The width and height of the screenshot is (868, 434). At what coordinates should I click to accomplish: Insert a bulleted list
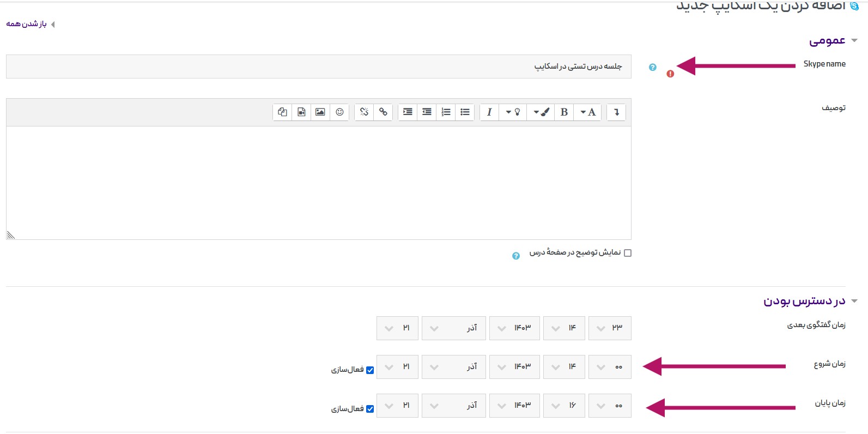point(465,112)
